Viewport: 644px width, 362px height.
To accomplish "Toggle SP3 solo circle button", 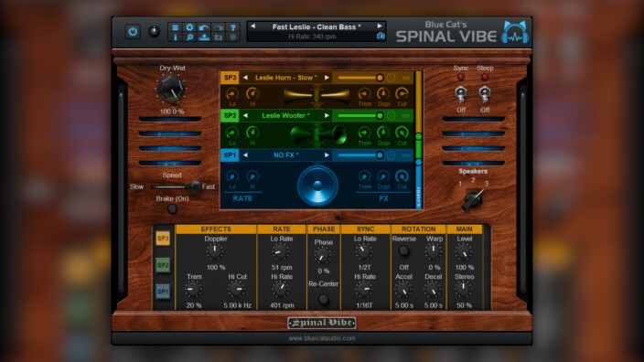I will click(x=392, y=78).
